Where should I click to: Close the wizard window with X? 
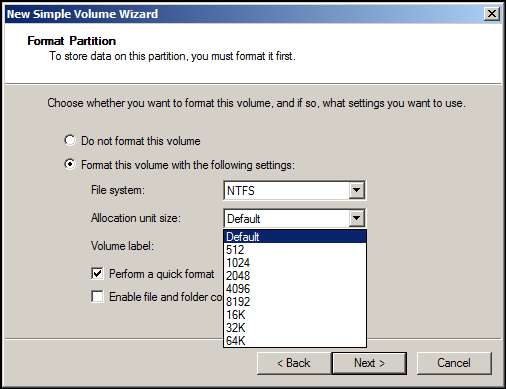(492, 14)
